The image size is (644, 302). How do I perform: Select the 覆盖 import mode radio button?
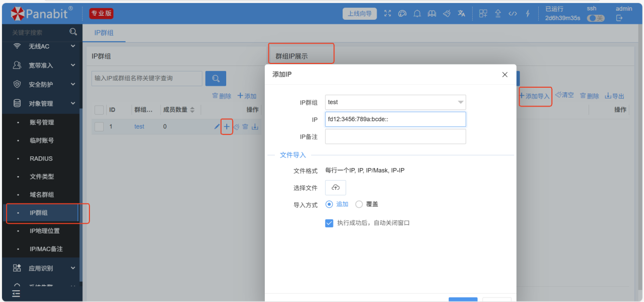(x=359, y=204)
